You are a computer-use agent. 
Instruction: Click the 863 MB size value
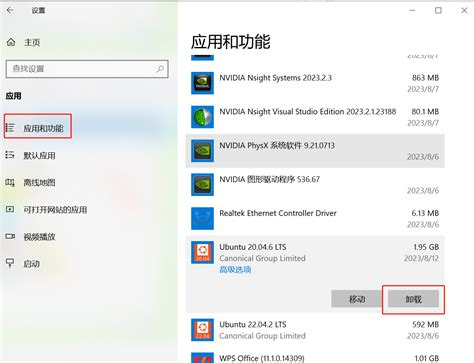coord(425,78)
